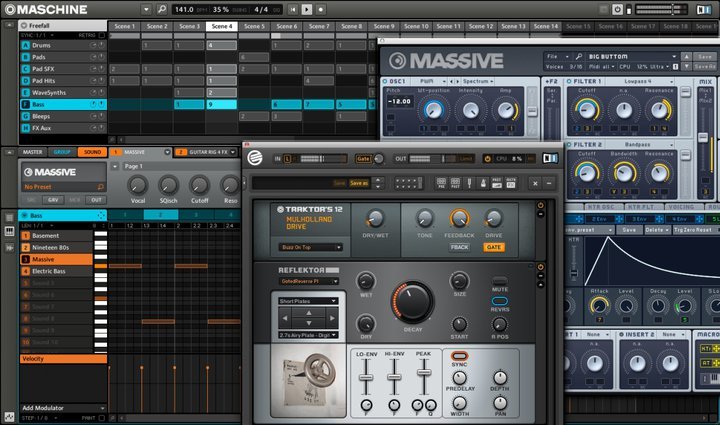Toggle the Gate button in Guitar Rig header
720x425 pixels.
click(x=363, y=159)
